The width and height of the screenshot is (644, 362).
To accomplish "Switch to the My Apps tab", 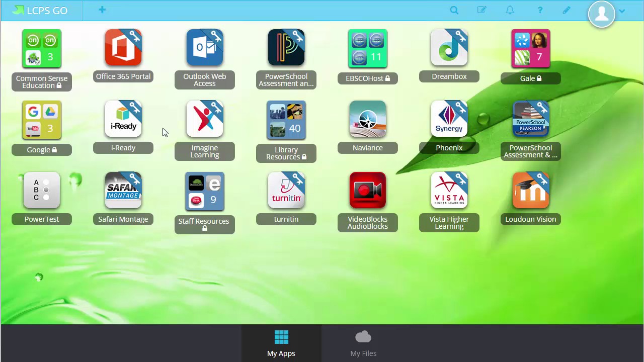I will (281, 343).
